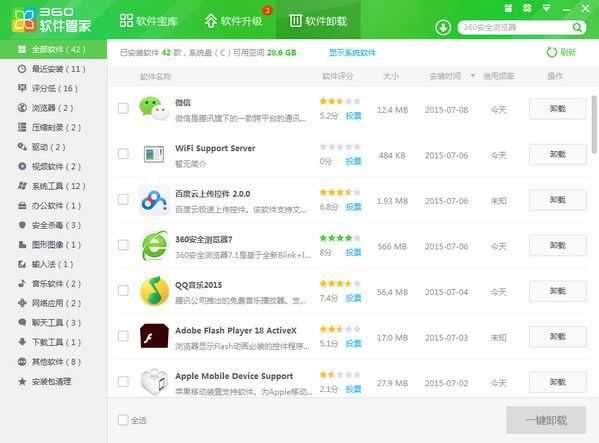This screenshot has width=599, height=443.
Task: Enable the select-all checkbox at the bottom
Action: [123, 420]
